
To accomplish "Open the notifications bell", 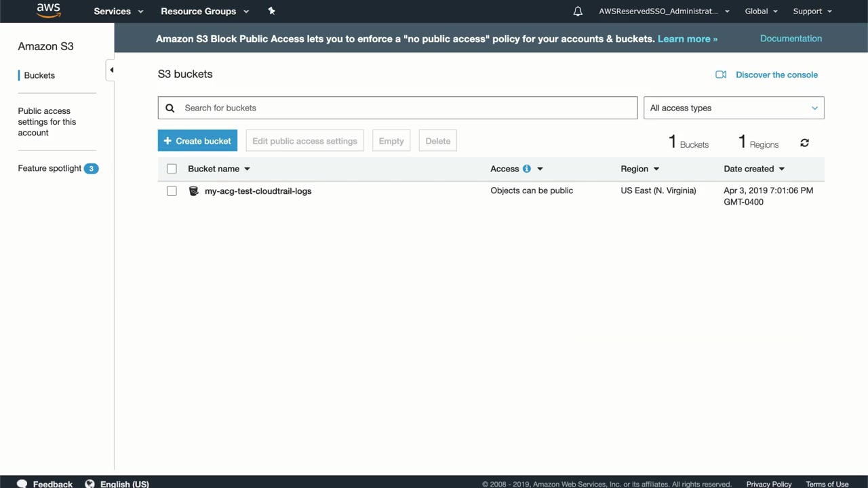I will coord(578,11).
